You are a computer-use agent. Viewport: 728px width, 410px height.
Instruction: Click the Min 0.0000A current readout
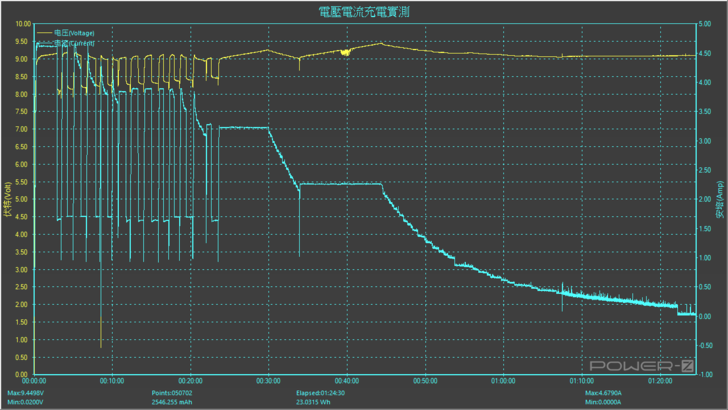[601, 401]
